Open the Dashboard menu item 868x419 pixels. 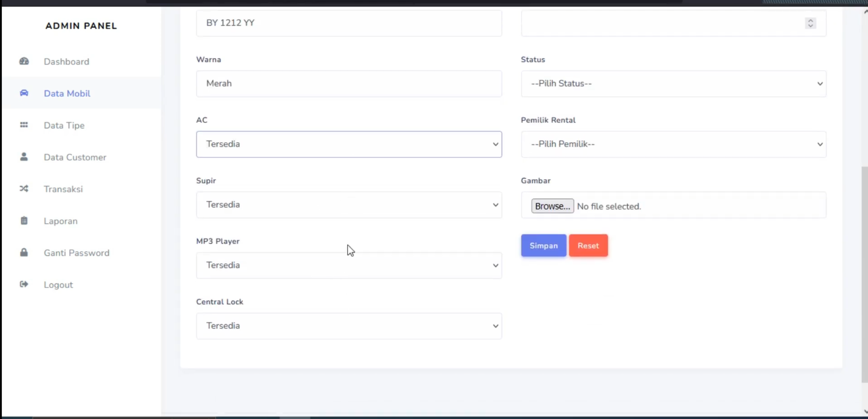82,61
